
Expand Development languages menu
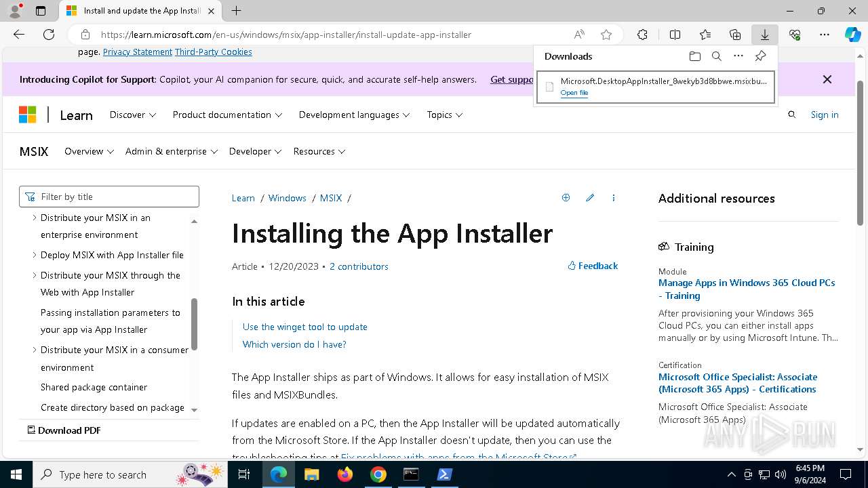[354, 115]
